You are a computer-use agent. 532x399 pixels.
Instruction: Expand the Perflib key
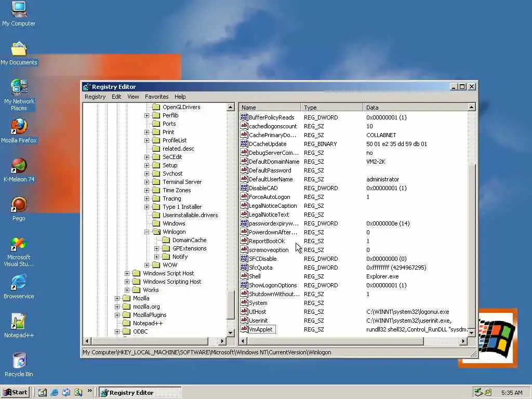tap(147, 115)
